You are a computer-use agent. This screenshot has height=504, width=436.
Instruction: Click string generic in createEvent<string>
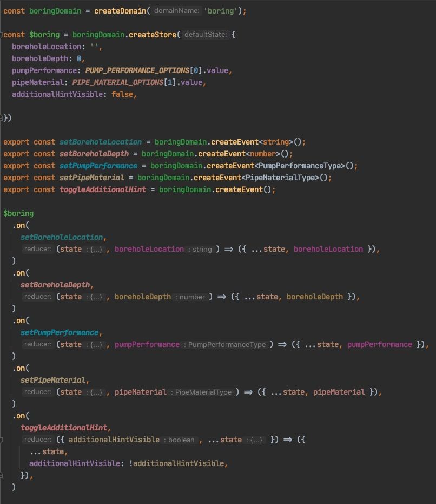click(x=276, y=142)
